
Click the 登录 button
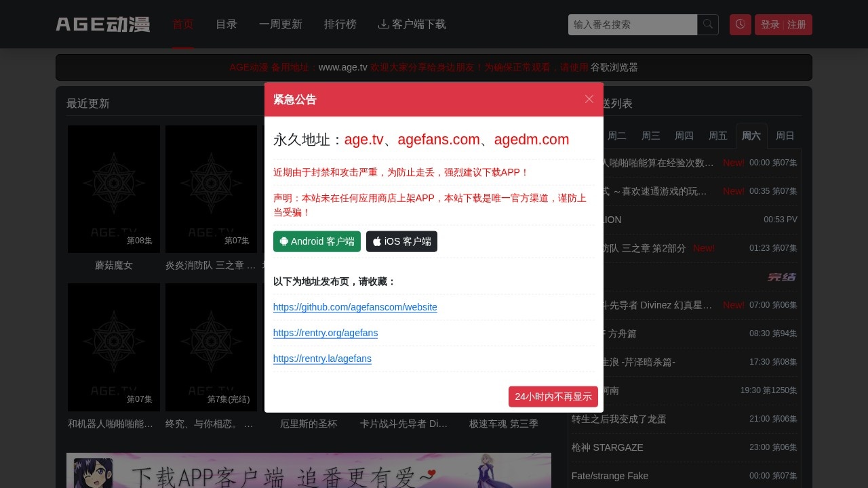click(x=770, y=24)
